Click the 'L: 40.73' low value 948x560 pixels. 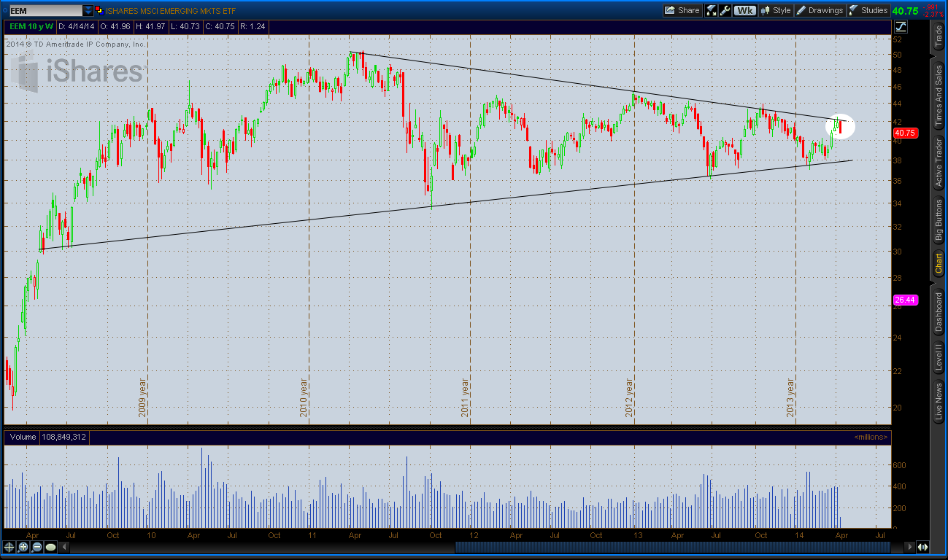[x=185, y=27]
